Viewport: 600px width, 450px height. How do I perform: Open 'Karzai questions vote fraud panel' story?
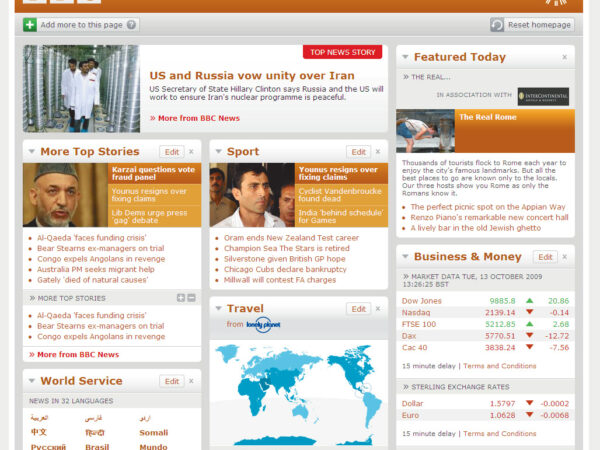pos(153,173)
